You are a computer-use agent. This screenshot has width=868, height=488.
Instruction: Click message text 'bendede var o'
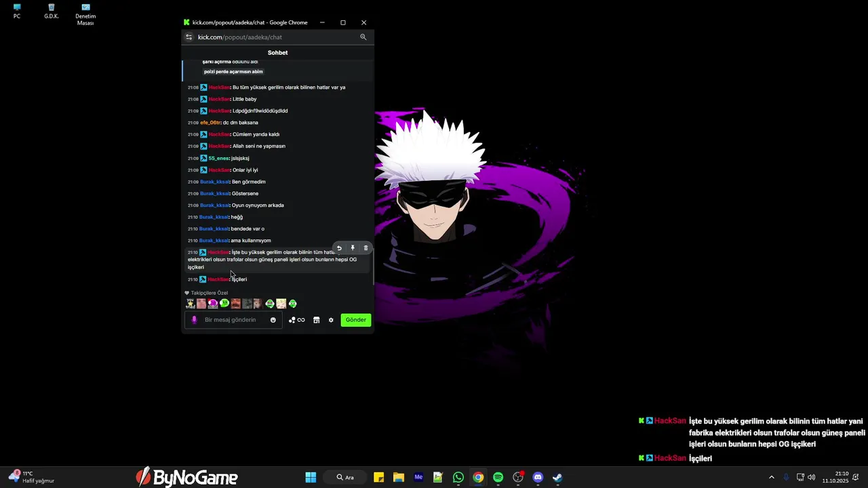248,229
